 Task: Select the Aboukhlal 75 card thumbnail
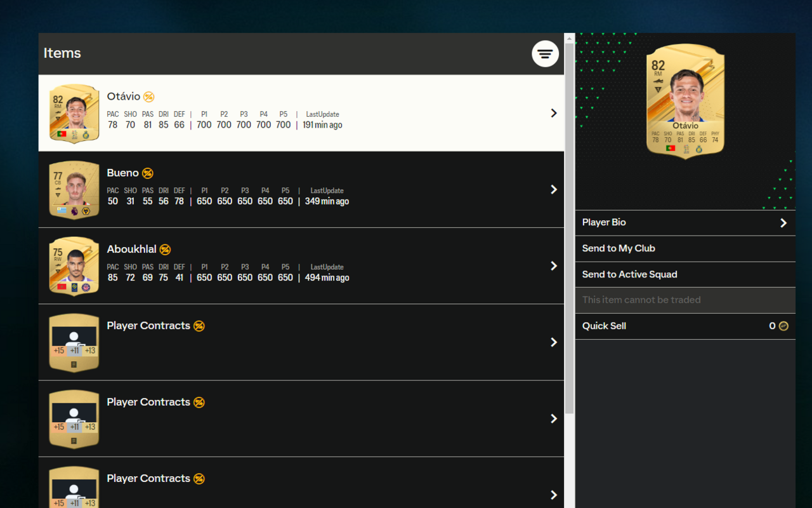click(74, 266)
